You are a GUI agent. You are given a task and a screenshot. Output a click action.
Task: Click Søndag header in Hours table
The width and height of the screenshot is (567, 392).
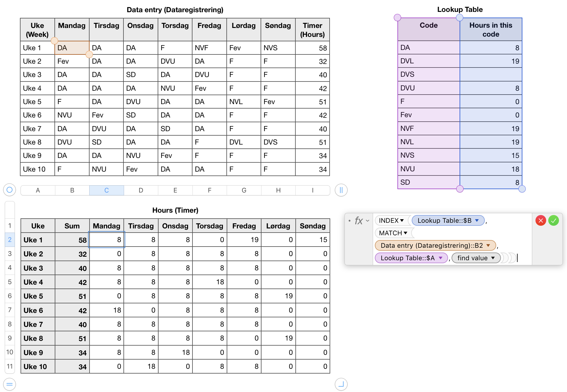pyautogui.click(x=313, y=226)
